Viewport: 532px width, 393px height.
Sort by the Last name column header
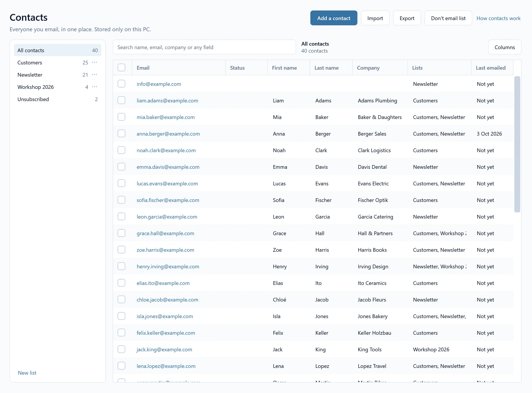point(331,68)
